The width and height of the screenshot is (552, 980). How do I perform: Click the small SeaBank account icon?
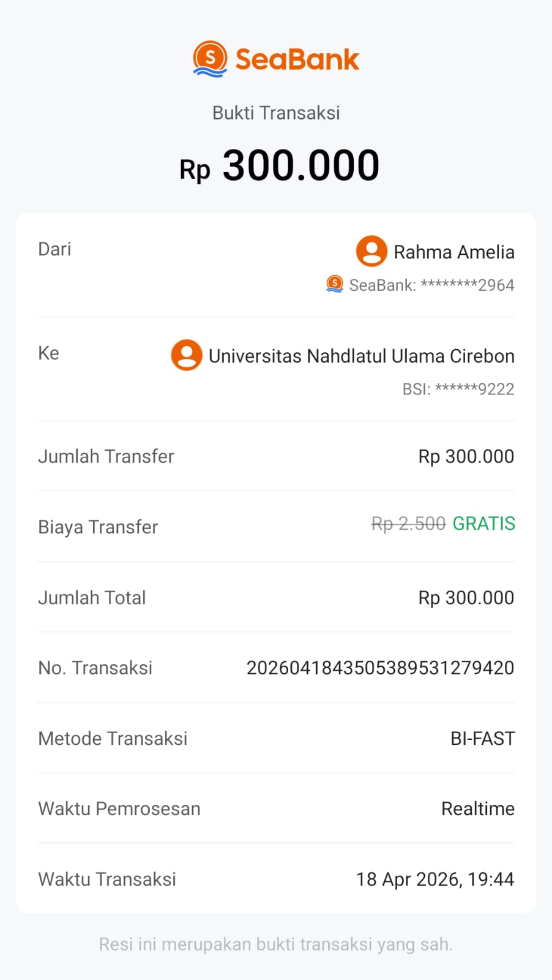335,284
